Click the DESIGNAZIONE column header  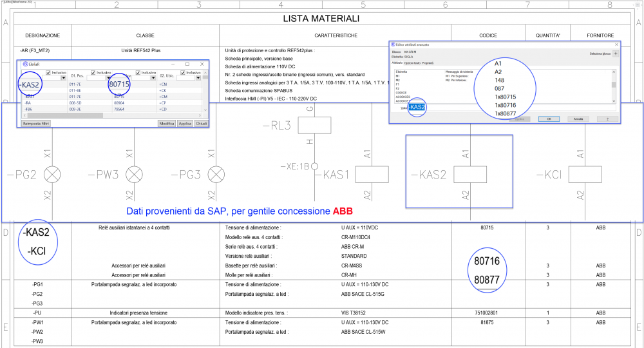coord(43,35)
